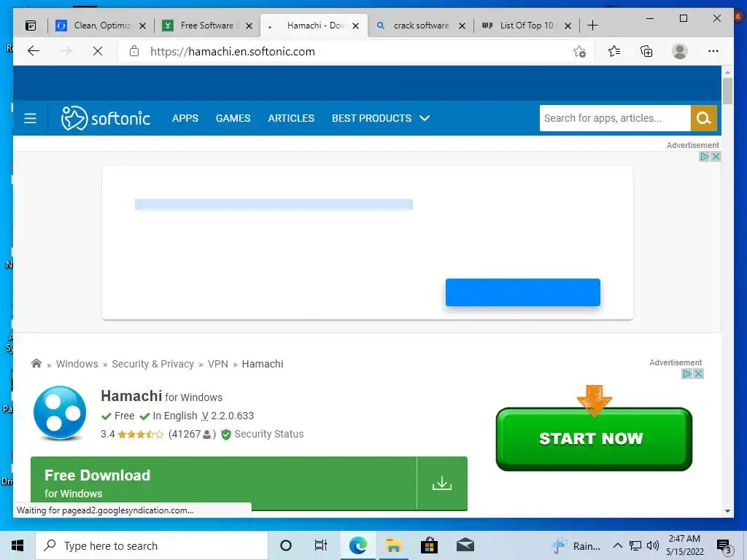
Task: Open Microsoft Edge from the taskbar
Action: click(357, 545)
